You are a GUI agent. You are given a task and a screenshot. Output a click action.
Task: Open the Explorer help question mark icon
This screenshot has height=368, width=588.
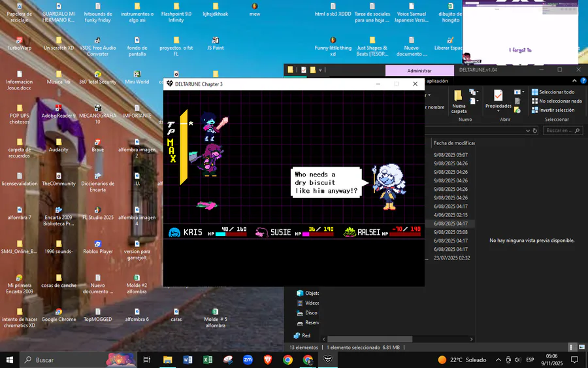[583, 80]
